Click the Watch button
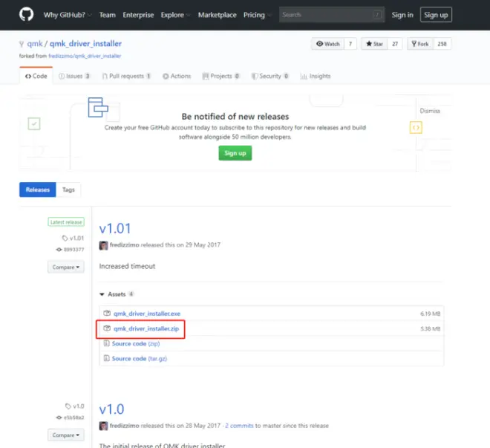Viewport: 490px width, 448px height. coord(327,44)
